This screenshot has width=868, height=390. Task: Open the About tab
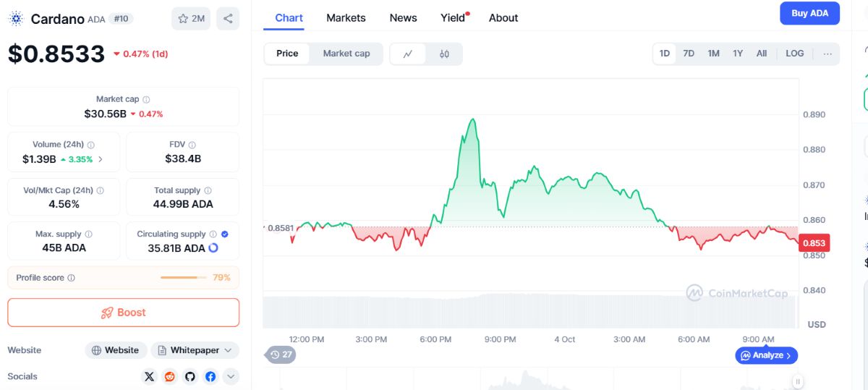(x=503, y=18)
